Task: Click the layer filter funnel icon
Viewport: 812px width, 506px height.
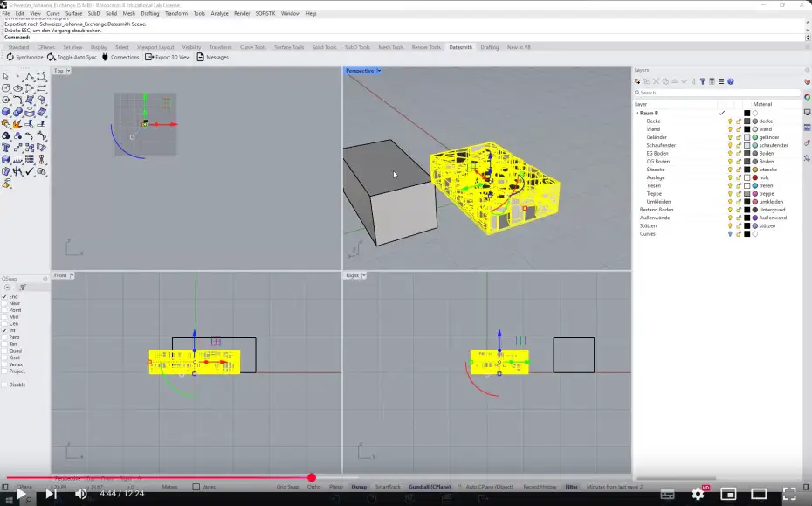Action: click(703, 80)
